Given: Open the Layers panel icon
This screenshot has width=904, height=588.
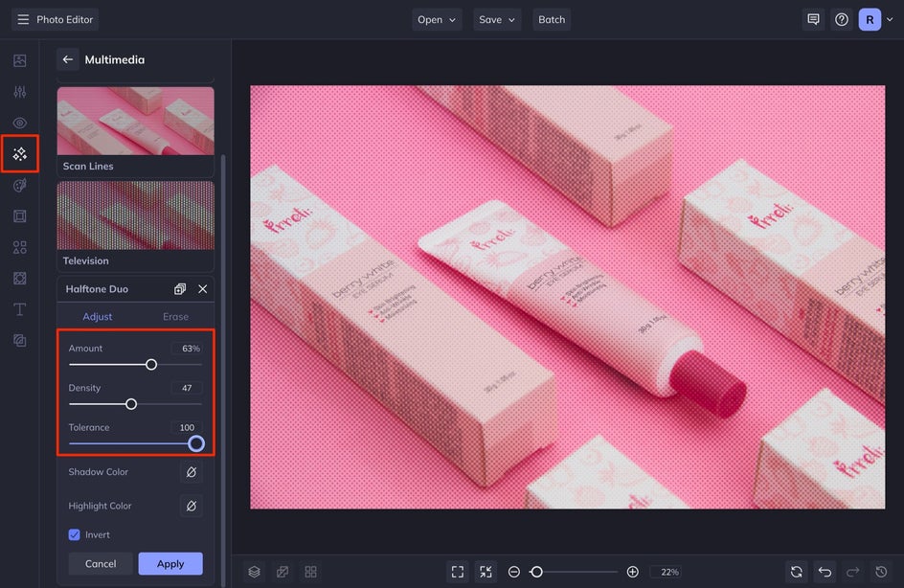Looking at the screenshot, I should tap(255, 572).
